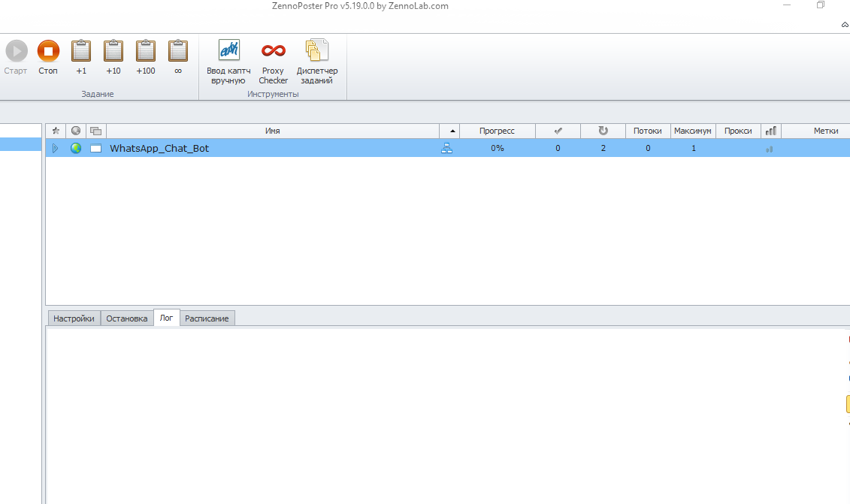Click the attempts value 2 cell
The image size is (850, 504).
point(603,148)
